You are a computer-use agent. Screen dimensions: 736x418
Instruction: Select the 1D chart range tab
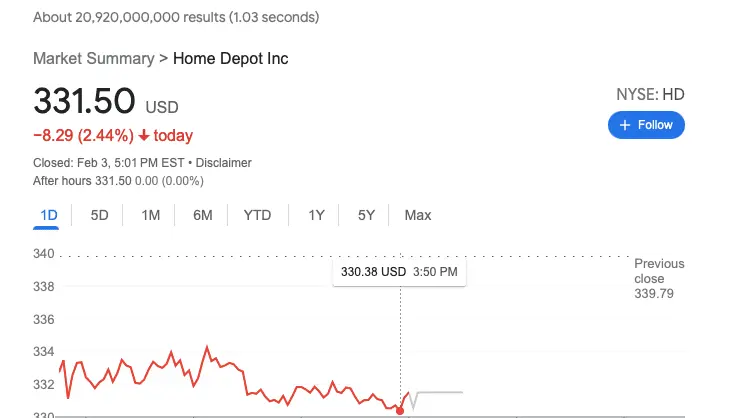pos(49,215)
